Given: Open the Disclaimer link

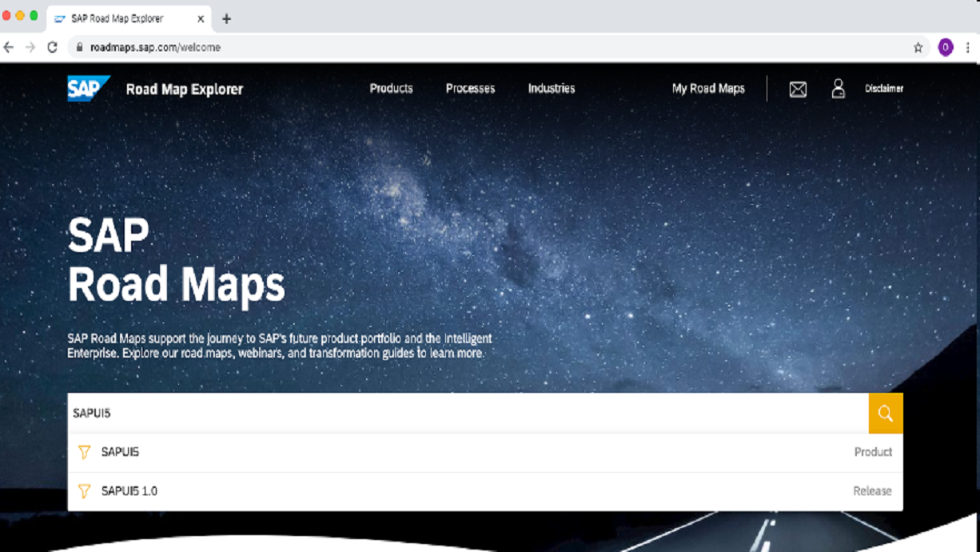Looking at the screenshot, I should coord(884,89).
